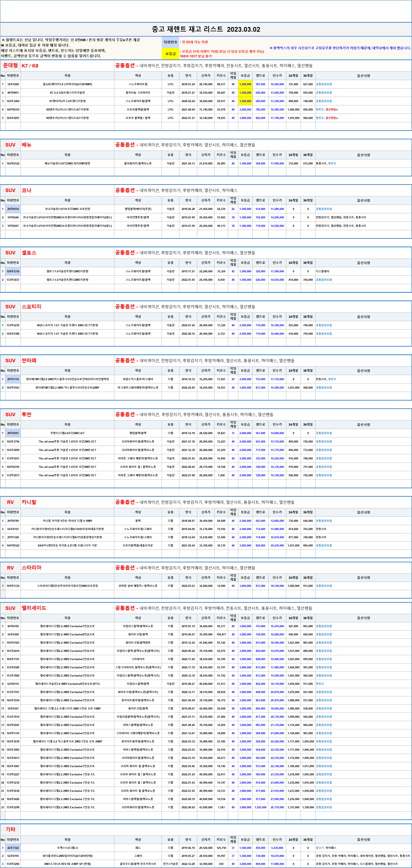412x868 pixels.
Task: Select car number cell '169호9388'
Action: pyautogui.click(x=13, y=334)
